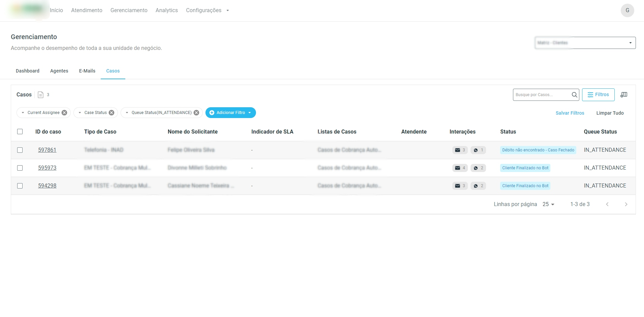644x317 pixels.
Task: Check the box for case 597861
Action: tap(20, 150)
